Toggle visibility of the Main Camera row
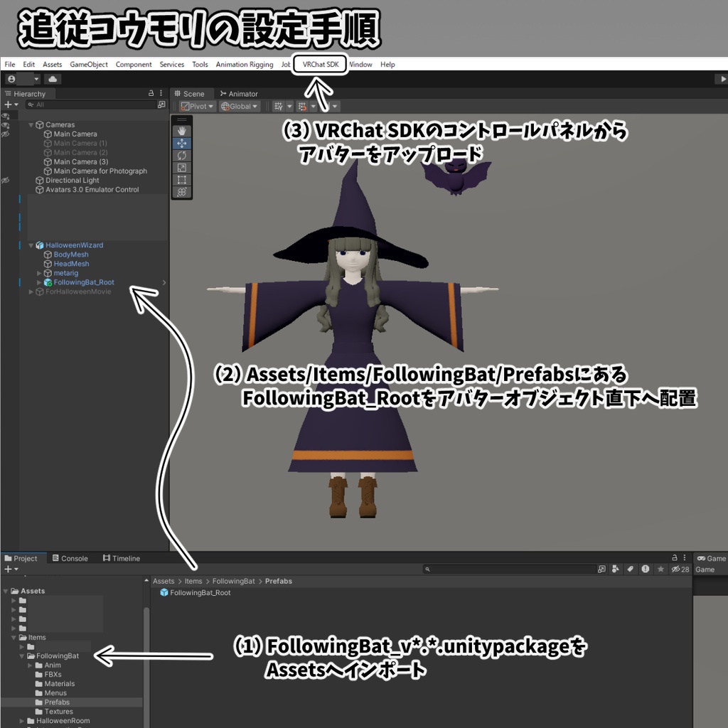 point(6,134)
